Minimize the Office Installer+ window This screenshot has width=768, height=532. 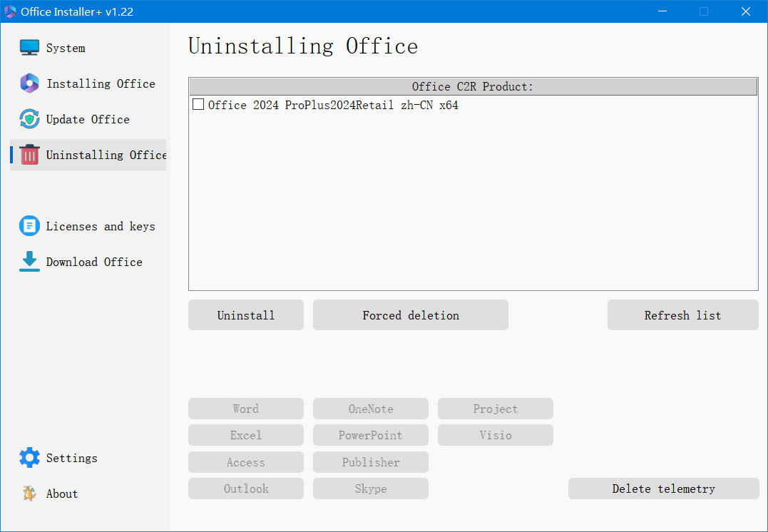pyautogui.click(x=662, y=11)
